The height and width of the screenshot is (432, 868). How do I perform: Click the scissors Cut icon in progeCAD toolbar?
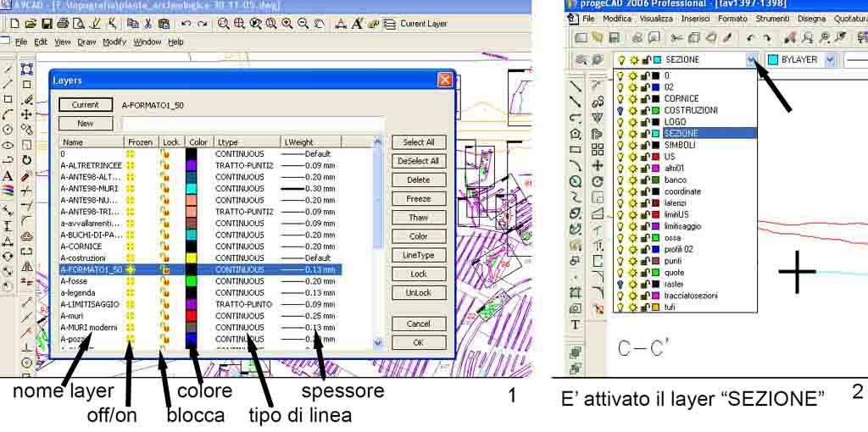tap(676, 38)
